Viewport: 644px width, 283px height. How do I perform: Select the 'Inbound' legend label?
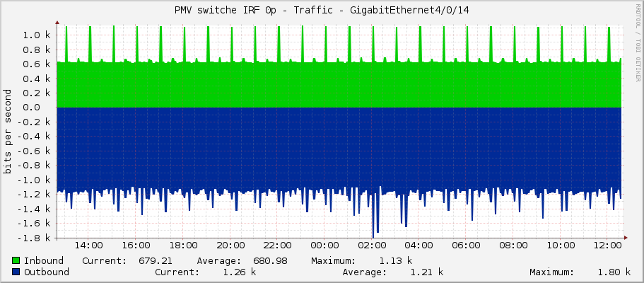tap(44, 261)
